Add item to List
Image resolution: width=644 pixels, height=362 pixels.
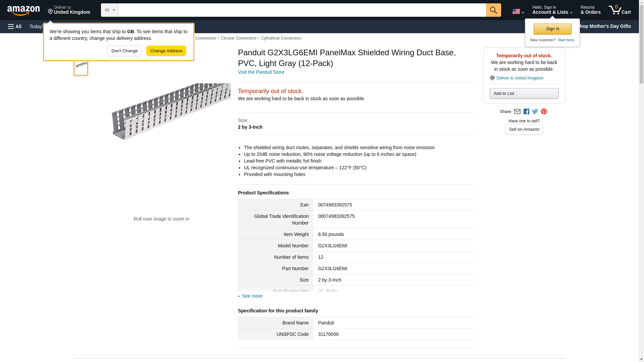click(524, 94)
